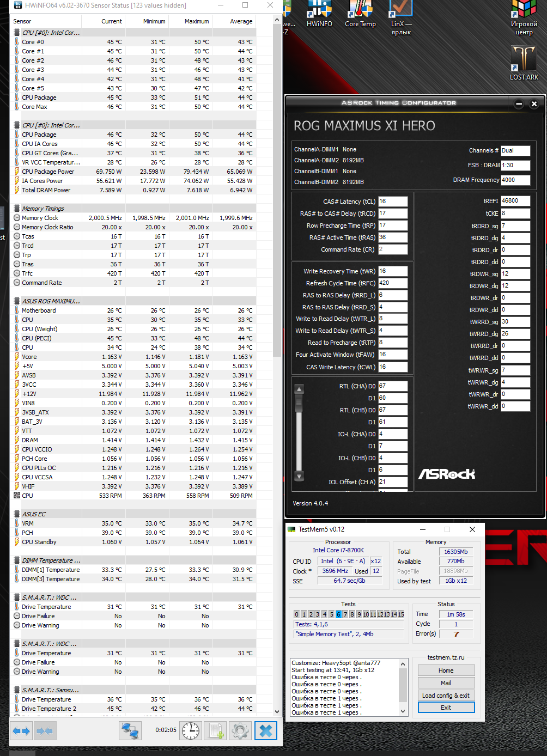547x756 pixels.
Task: Click the fan icon beside CPU 533 RPM row
Action: click(17, 496)
